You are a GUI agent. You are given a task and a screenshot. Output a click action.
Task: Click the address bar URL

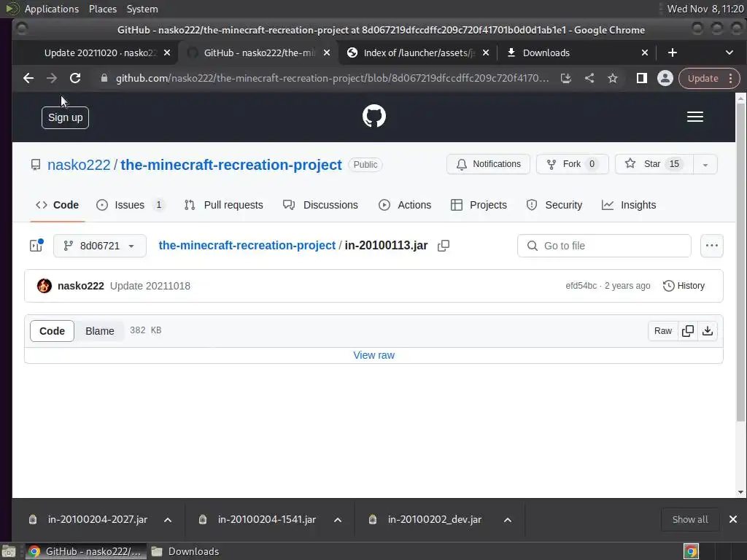[x=332, y=78]
